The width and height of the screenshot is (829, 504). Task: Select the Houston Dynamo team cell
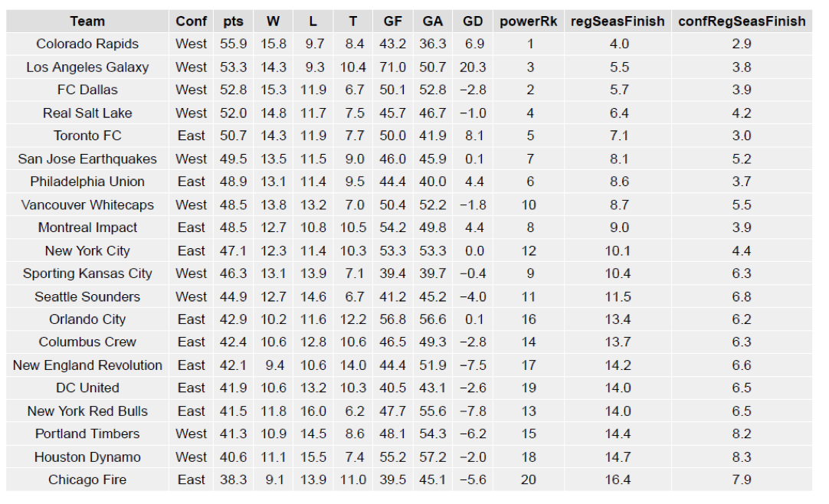(87, 457)
